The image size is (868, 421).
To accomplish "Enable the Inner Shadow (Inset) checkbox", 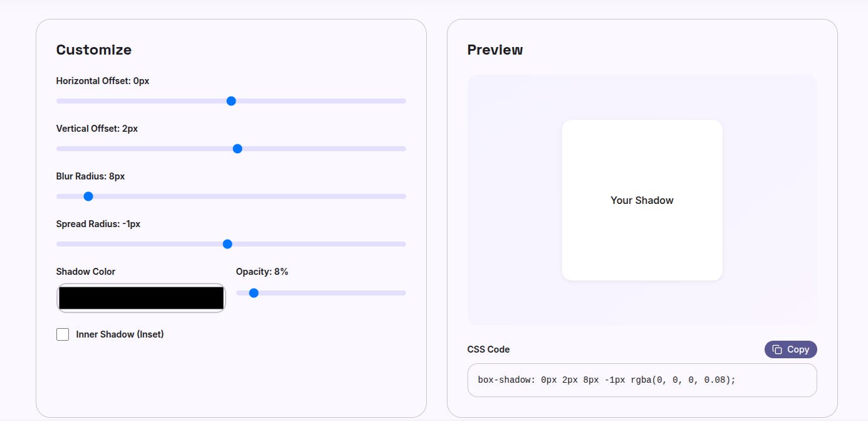I will [x=63, y=334].
